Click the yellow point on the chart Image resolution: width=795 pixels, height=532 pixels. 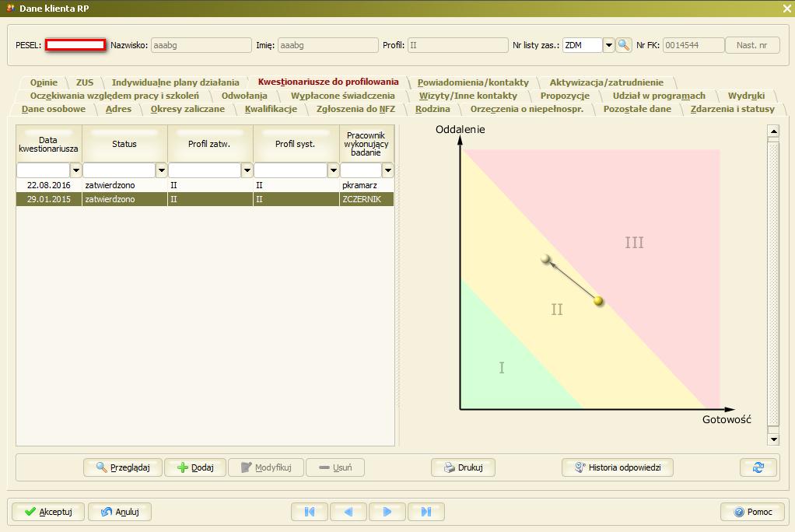click(598, 301)
